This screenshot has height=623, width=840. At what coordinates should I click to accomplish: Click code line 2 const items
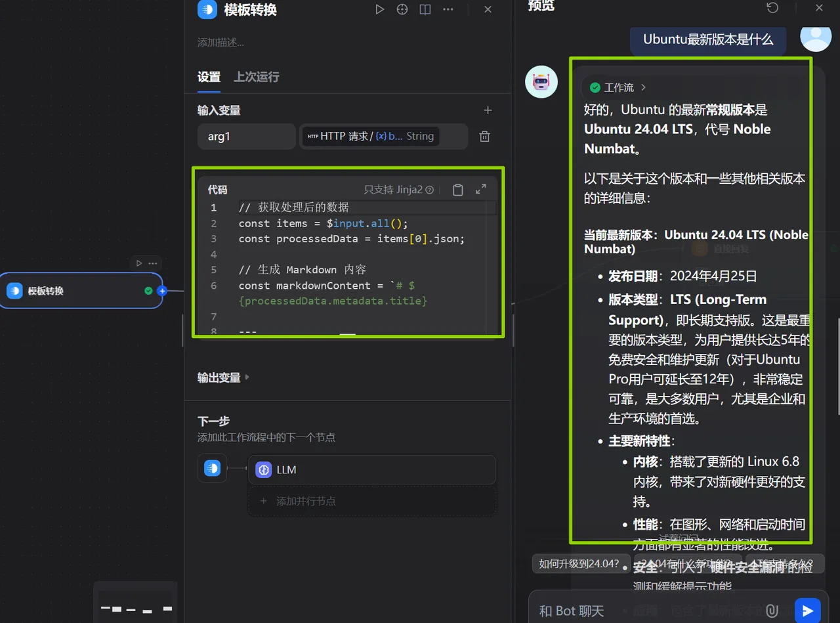tap(324, 223)
